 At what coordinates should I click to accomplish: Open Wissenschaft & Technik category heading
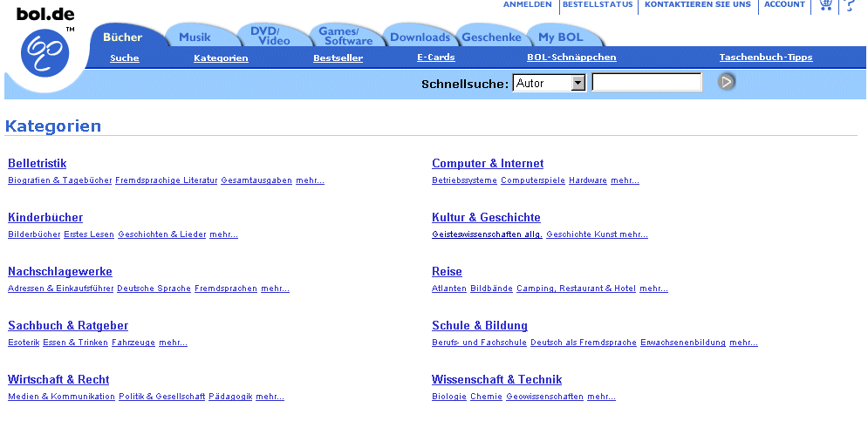[x=496, y=379]
